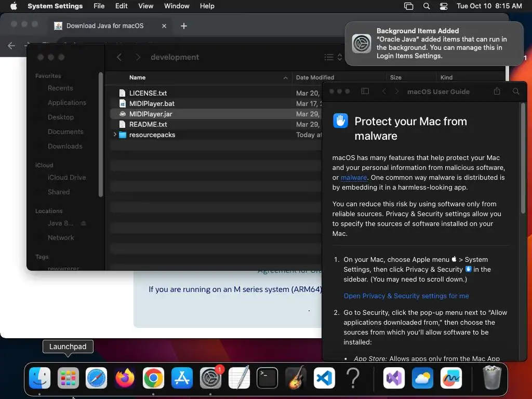532x399 pixels.
Task: Sort by Size column header
Action: click(x=395, y=78)
